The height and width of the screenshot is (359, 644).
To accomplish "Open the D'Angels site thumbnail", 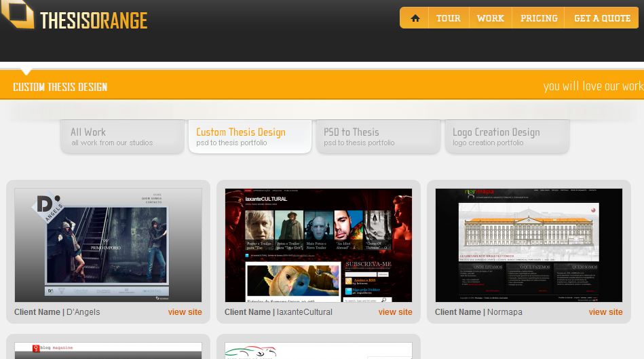I will tap(108, 245).
